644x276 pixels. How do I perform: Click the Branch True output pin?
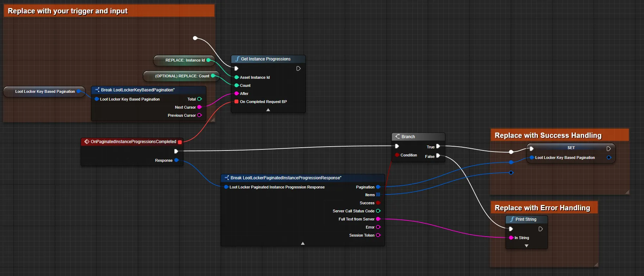tap(438, 146)
